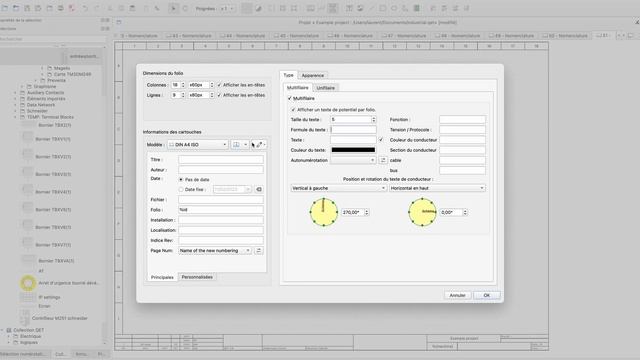
Task: Expand the Electrique collection folder
Action: pyautogui.click(x=9, y=336)
